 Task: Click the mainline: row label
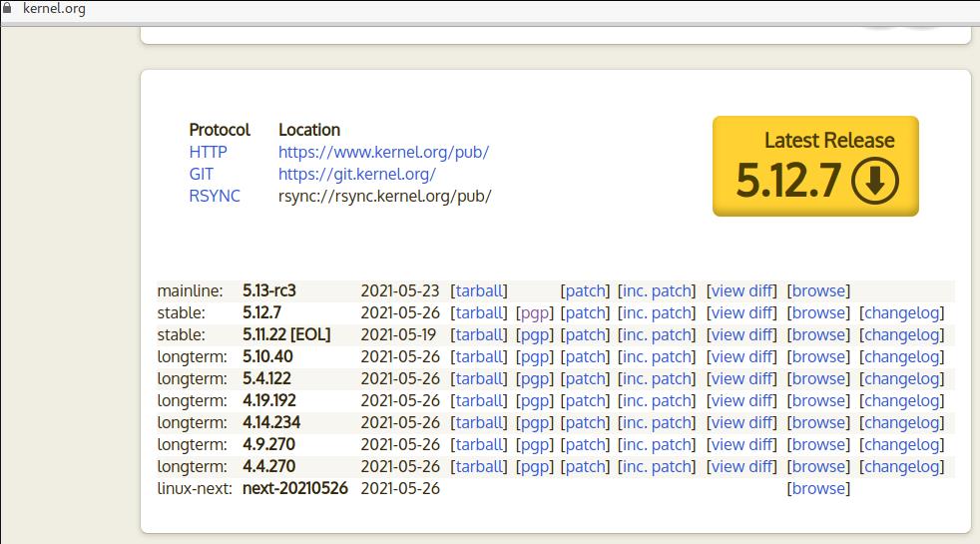point(190,290)
